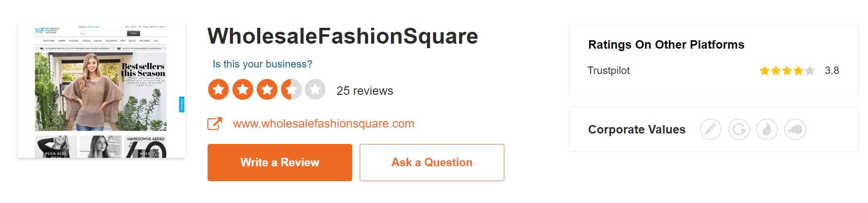
Task: Open the WholesaleFashionSquare website screenshot thumbnail
Action: click(x=102, y=91)
